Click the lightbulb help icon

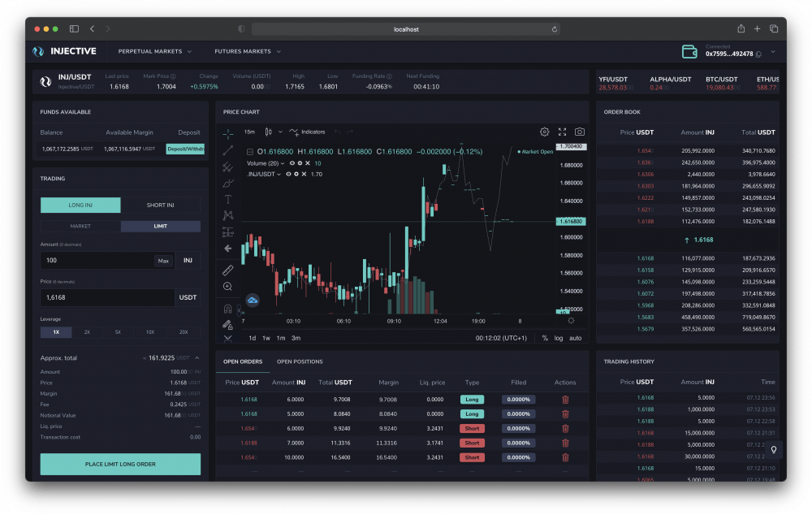coord(774,450)
